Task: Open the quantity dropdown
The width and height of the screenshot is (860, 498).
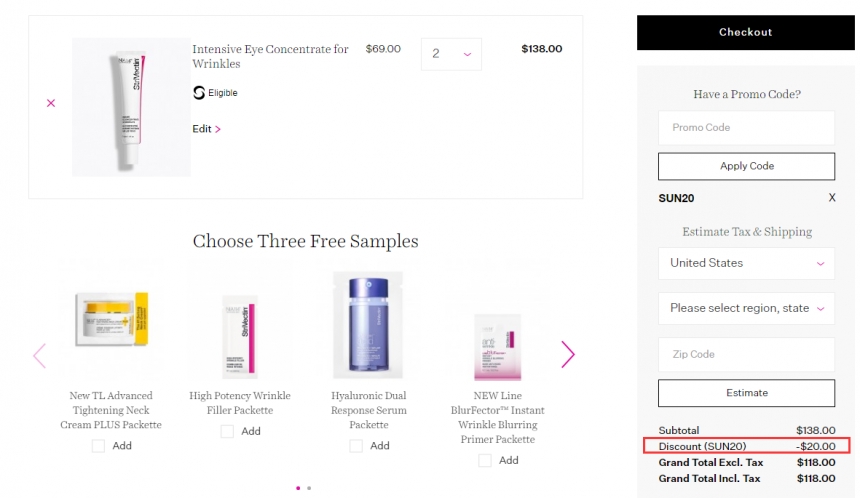Action: (x=451, y=54)
